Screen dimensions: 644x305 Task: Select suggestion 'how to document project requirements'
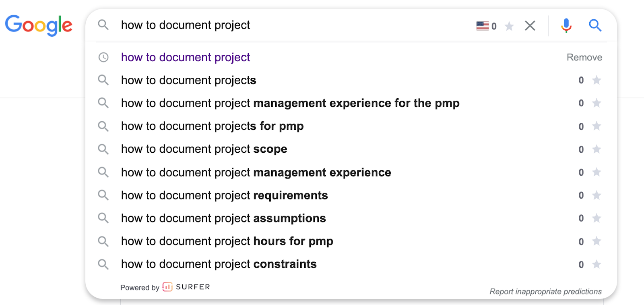click(224, 195)
